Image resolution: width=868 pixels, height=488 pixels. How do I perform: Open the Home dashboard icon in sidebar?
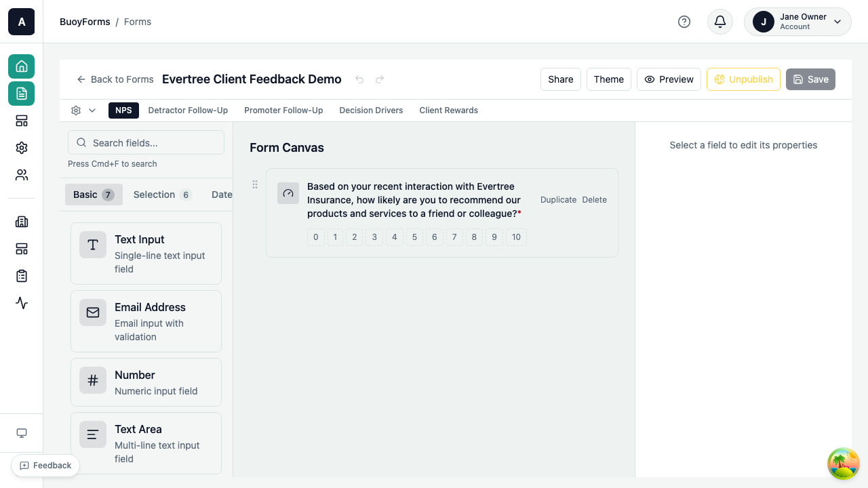tap(21, 66)
